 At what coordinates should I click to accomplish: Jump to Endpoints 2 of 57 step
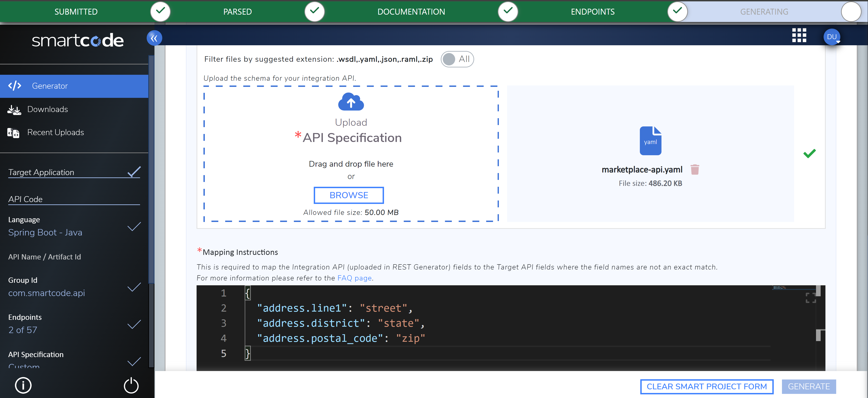(x=74, y=324)
